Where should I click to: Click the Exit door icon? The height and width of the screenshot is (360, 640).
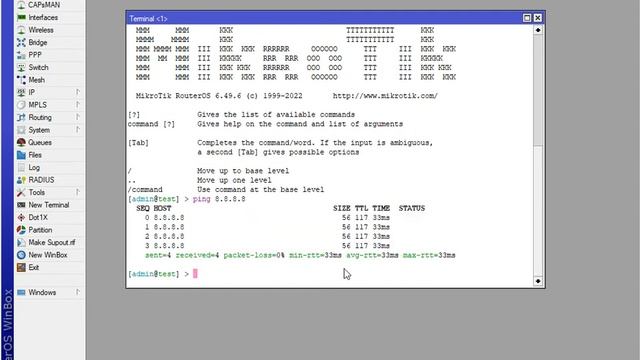tap(21, 268)
